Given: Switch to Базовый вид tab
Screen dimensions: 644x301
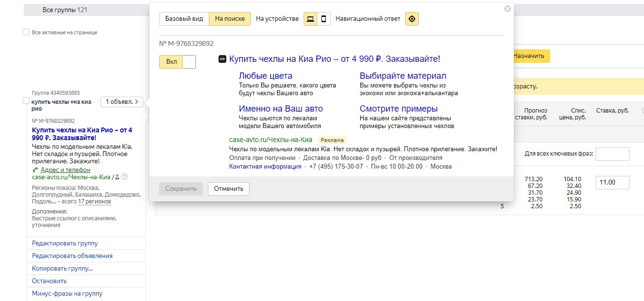Looking at the screenshot, I should 184,19.
